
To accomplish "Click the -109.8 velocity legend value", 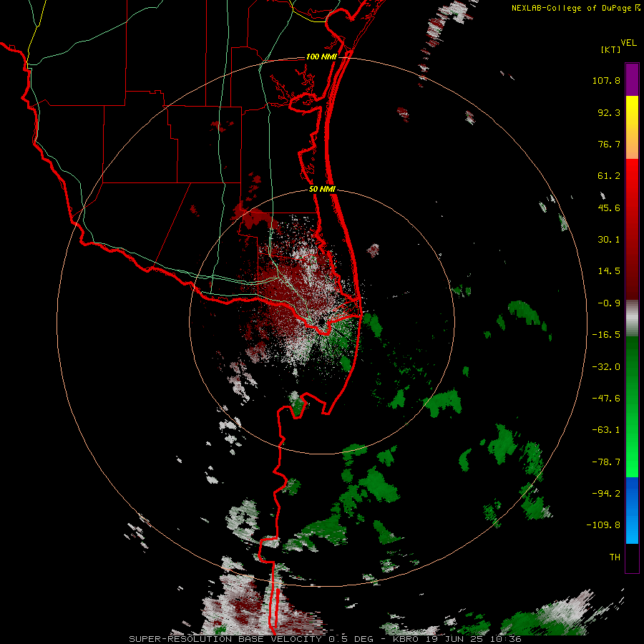I will tap(603, 525).
